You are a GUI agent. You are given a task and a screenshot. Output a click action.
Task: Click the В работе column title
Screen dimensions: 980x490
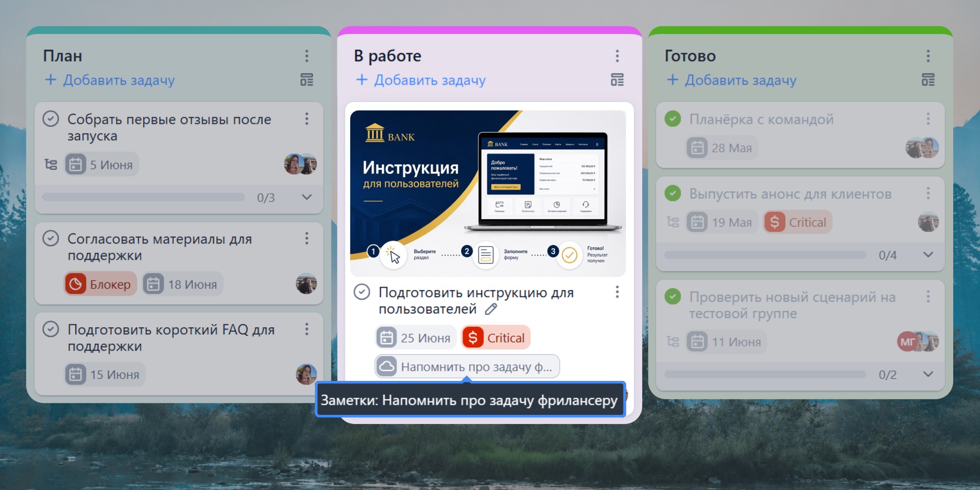click(x=388, y=56)
